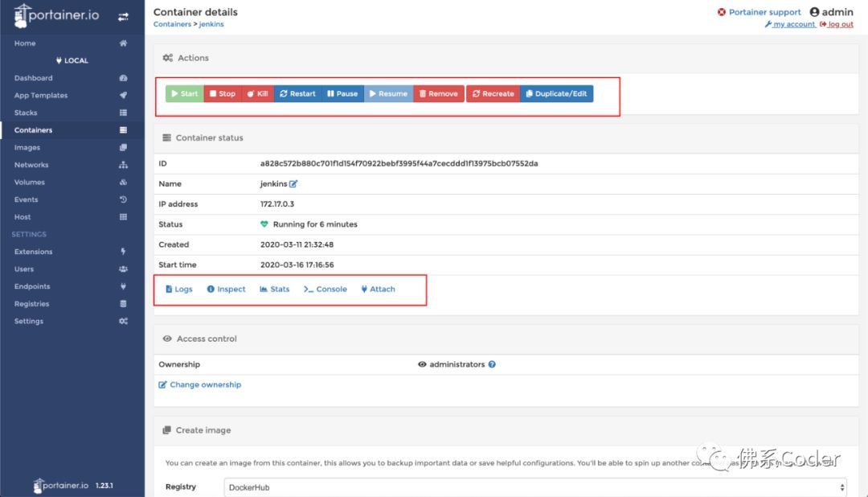Go to Containers breadcrumb link
Viewport: 868px width, 497px height.
[x=172, y=24]
